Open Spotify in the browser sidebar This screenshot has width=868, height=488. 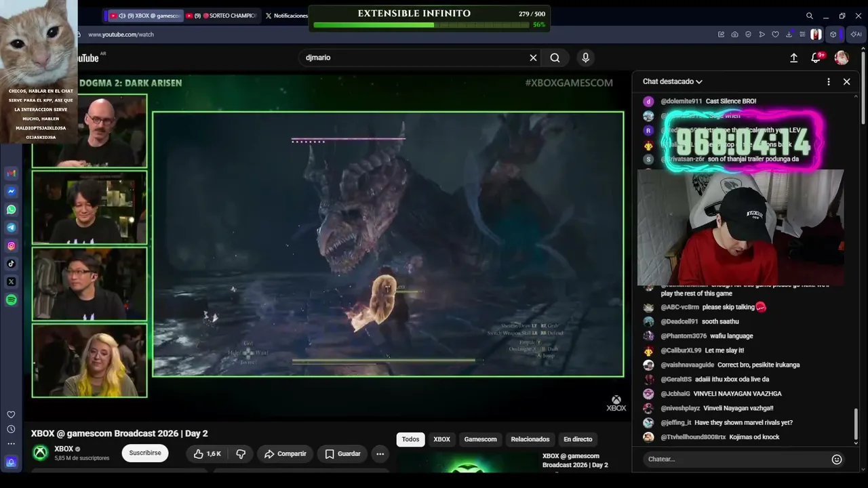click(x=11, y=300)
